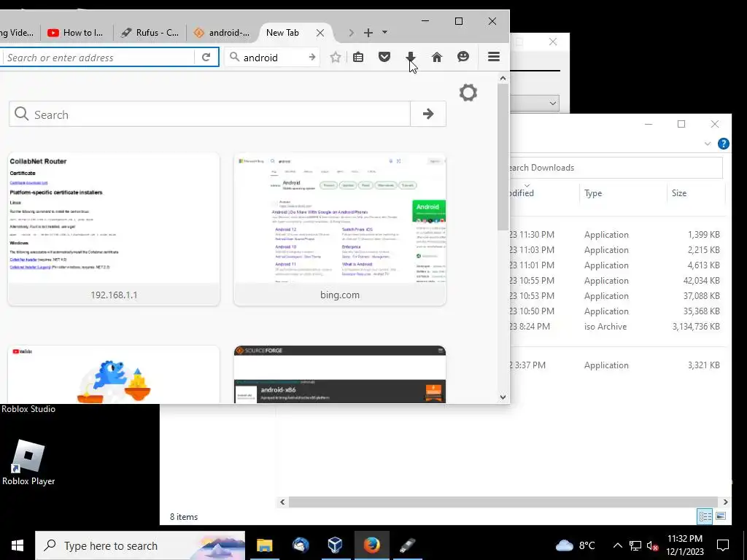Close the New Tab tab
This screenshot has width=747, height=560.
pos(320,33)
